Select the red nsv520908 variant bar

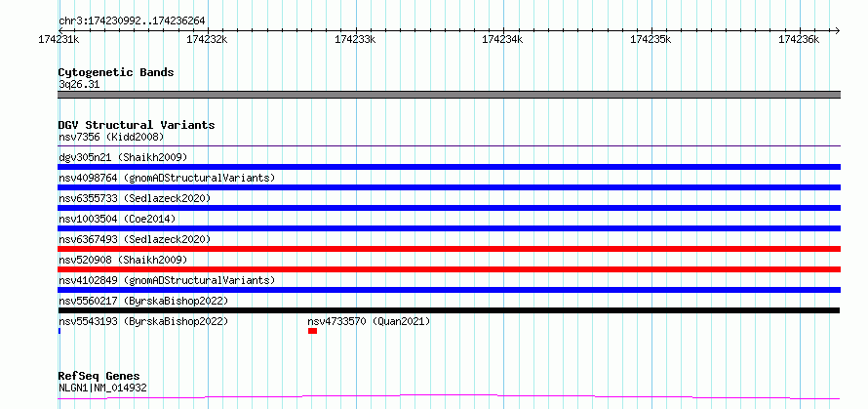coord(449,269)
